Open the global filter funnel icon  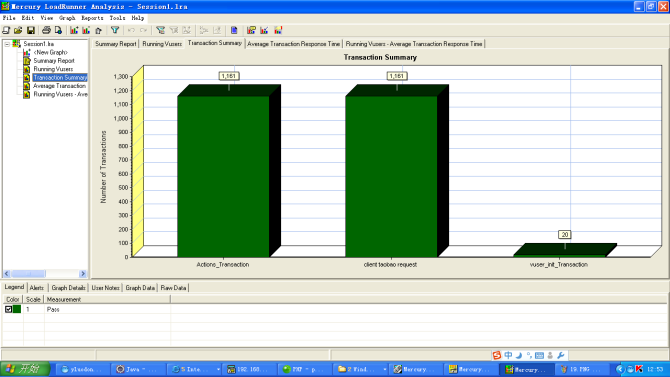point(115,30)
